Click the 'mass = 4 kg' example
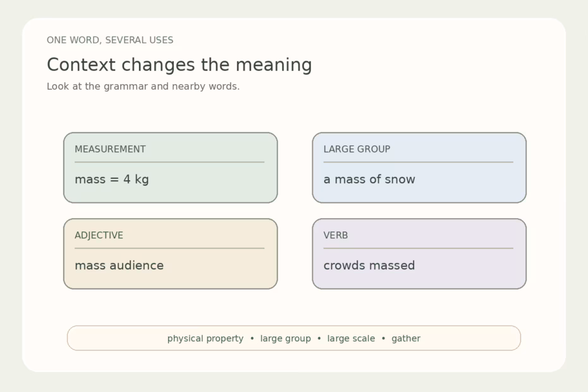588x392 pixels. tap(112, 180)
